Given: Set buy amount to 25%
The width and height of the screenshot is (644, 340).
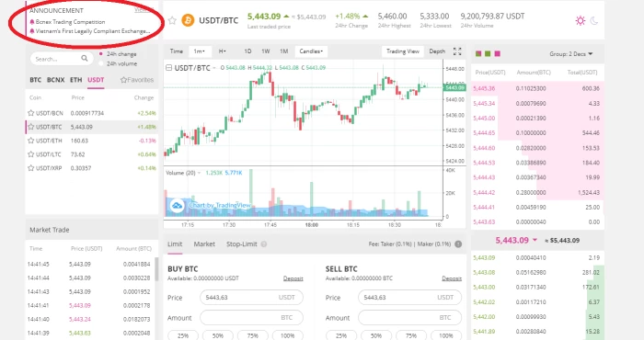Looking at the screenshot, I should (183, 335).
